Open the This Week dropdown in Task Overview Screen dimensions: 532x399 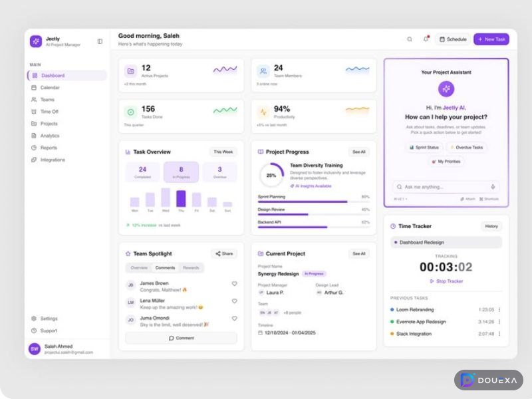coord(223,152)
